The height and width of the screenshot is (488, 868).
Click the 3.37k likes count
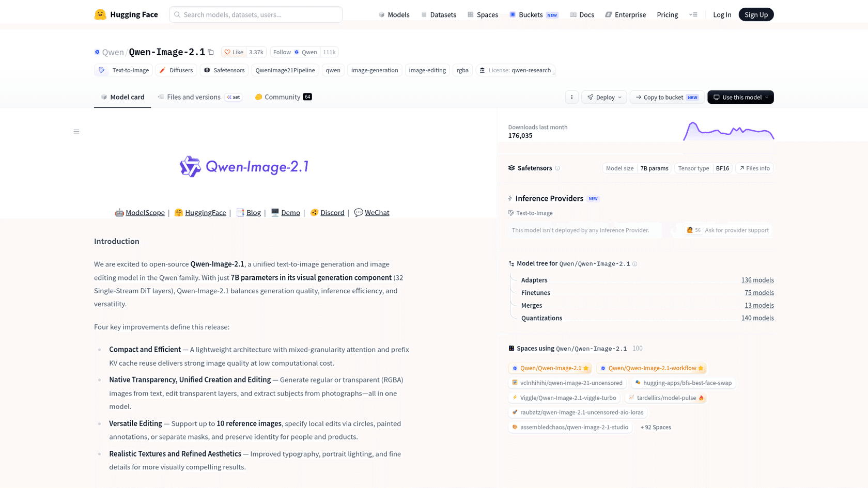256,52
